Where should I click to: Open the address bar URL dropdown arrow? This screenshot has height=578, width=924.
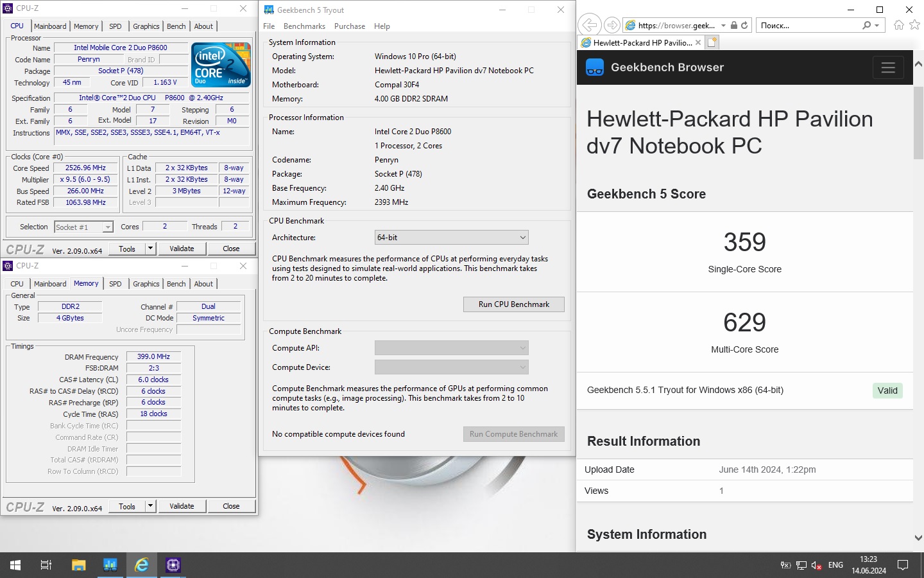[723, 26]
